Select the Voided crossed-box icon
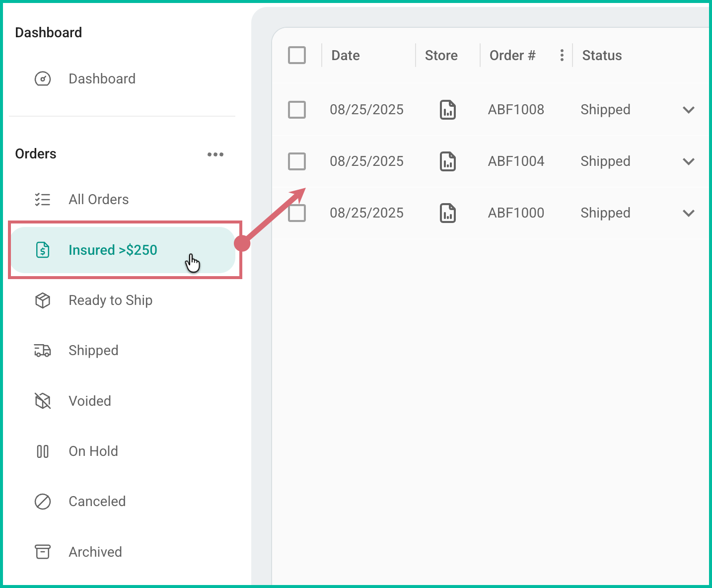The image size is (712, 588). point(43,401)
